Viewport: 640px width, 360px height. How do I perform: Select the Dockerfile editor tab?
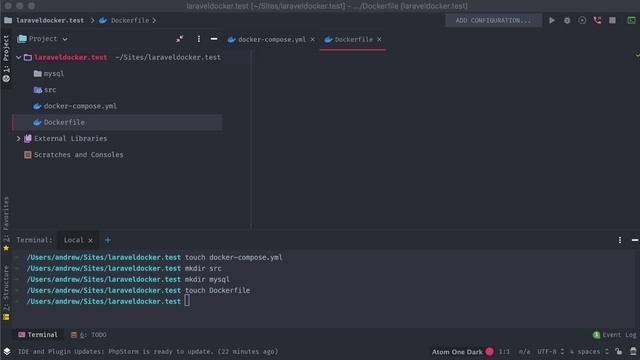(349, 40)
